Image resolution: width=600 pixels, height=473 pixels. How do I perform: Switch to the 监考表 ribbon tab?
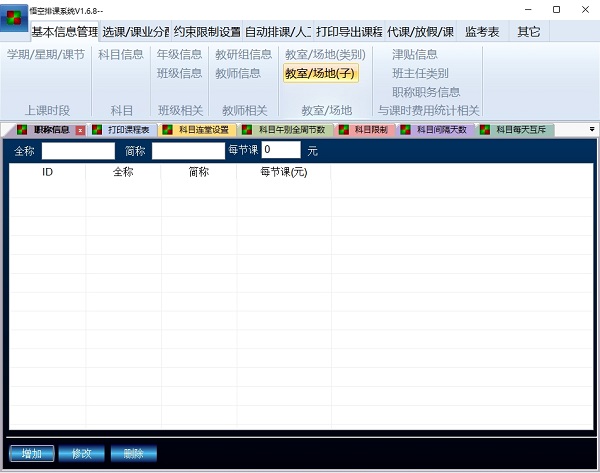coord(482,32)
